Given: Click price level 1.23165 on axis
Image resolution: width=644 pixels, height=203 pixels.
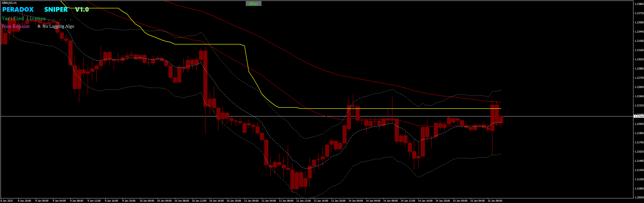Looking at the screenshot, I should point(639,50).
